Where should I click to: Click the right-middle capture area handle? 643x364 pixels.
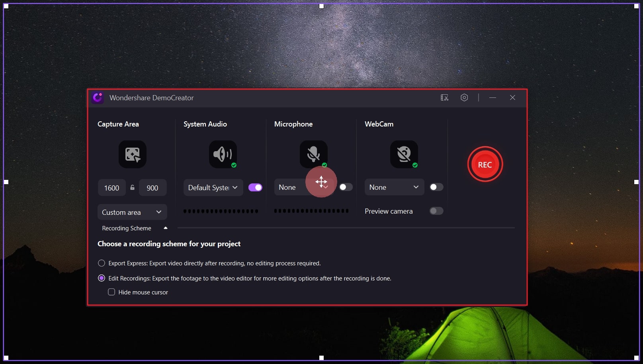[636, 182]
